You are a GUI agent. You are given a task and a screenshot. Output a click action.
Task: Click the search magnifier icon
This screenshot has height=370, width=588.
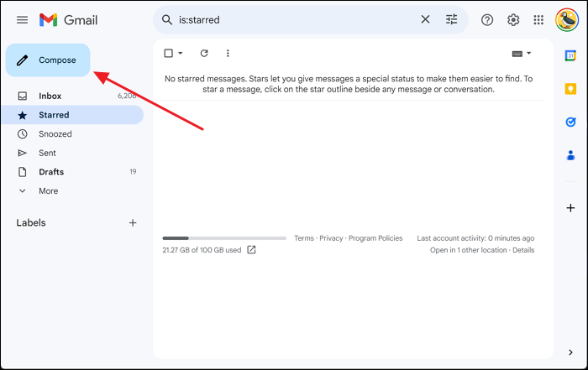[x=167, y=19]
